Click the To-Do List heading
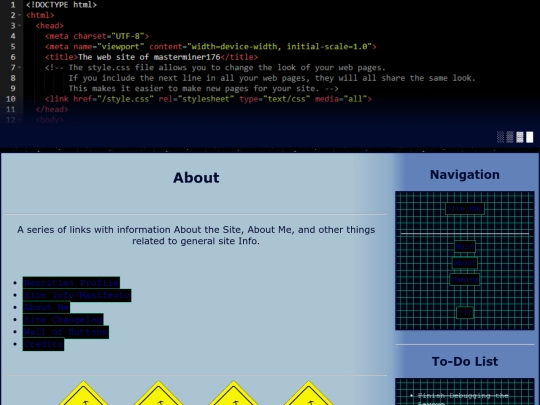The width and height of the screenshot is (540, 405). coord(465,361)
